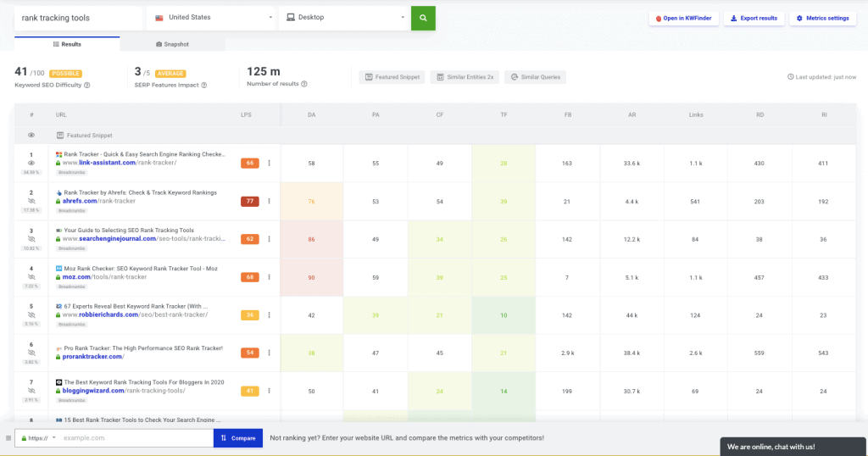Sort by the CF column header

point(440,114)
